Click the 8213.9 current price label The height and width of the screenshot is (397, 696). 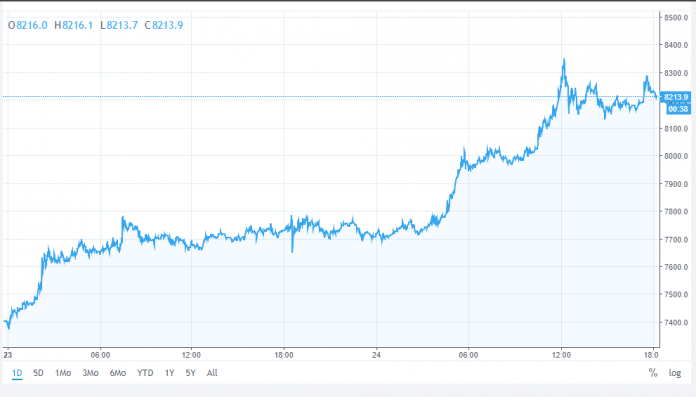click(677, 97)
